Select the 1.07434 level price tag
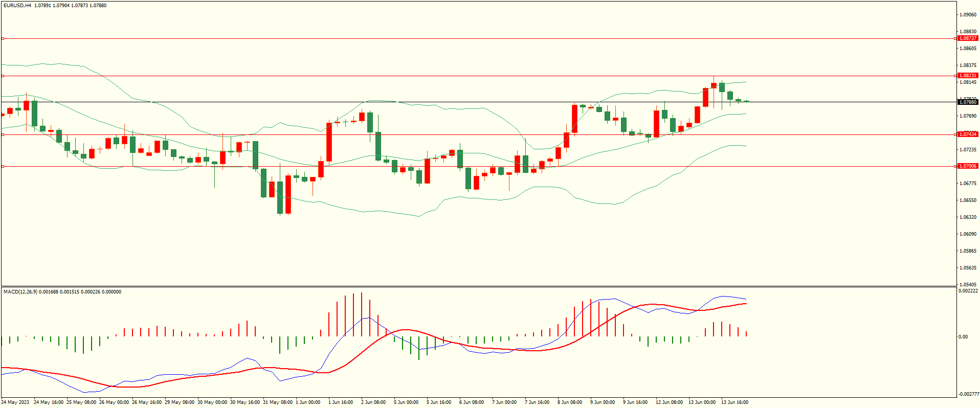This screenshot has width=980, height=408. [967, 134]
